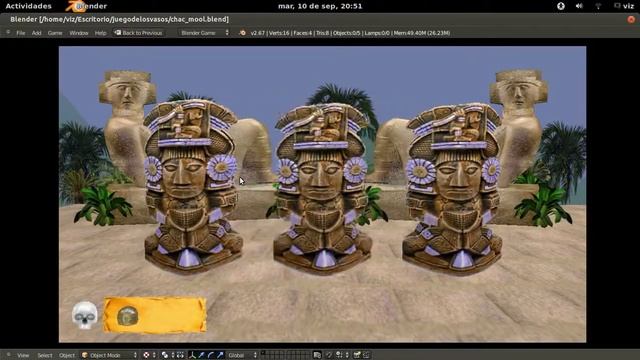Open the File menu
This screenshot has height=360, width=640.
point(21,33)
